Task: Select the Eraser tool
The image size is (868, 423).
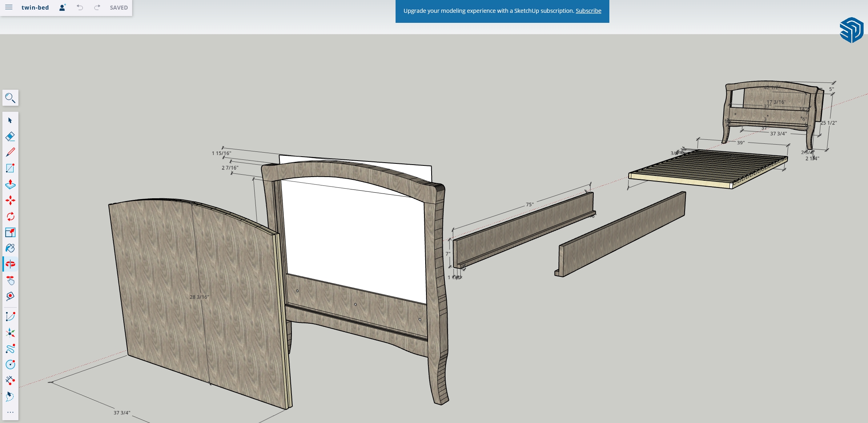Action: (10, 137)
